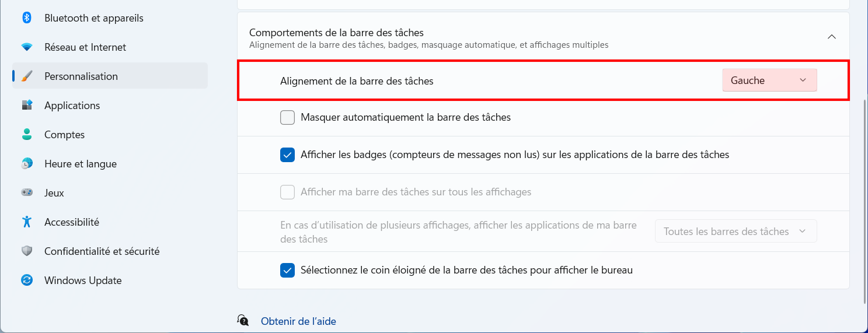
Task: Click the Jeux gamepad icon
Action: (27, 193)
